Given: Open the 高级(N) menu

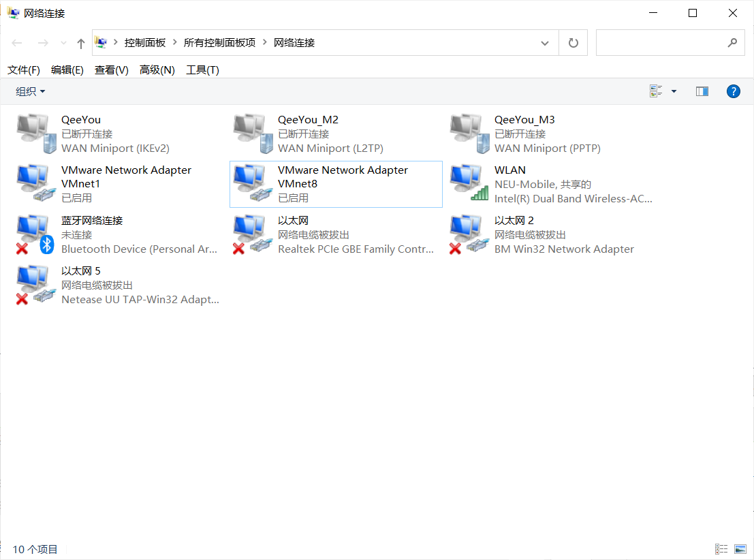Looking at the screenshot, I should (157, 70).
